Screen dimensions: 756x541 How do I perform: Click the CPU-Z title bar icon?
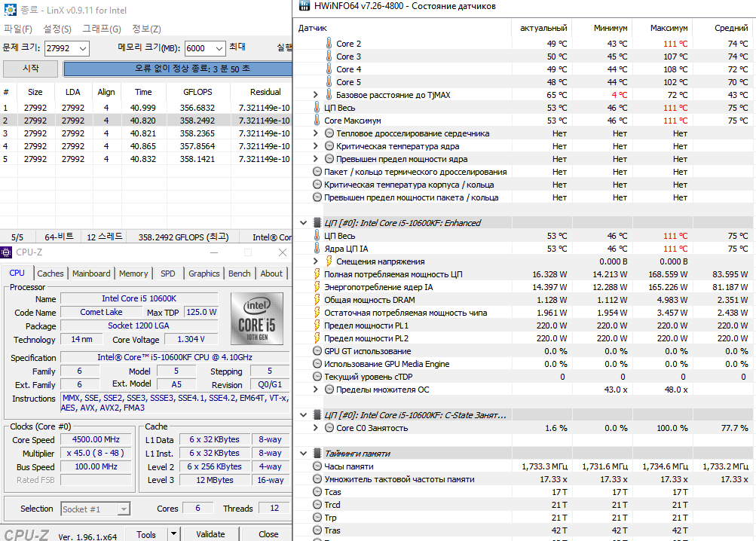coord(6,252)
